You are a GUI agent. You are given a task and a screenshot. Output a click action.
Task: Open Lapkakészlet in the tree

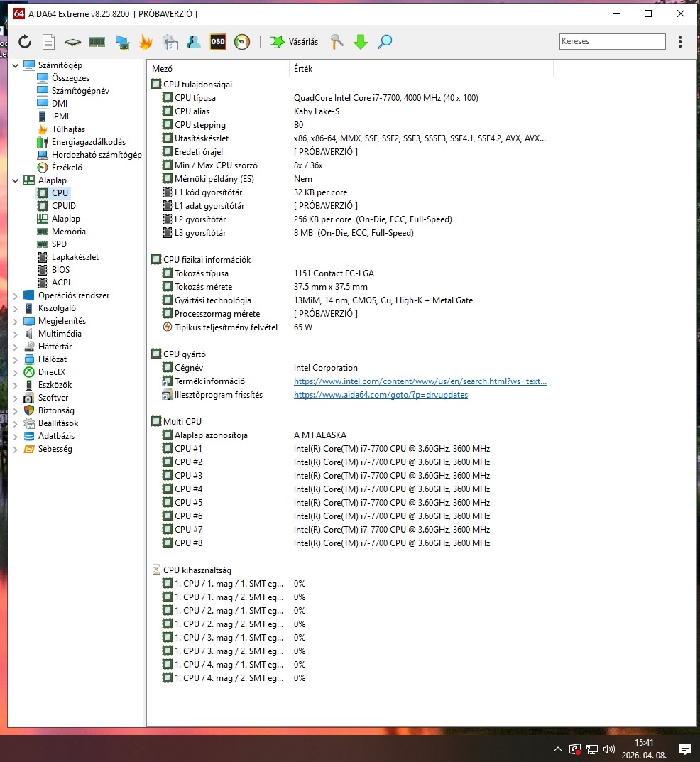click(75, 257)
